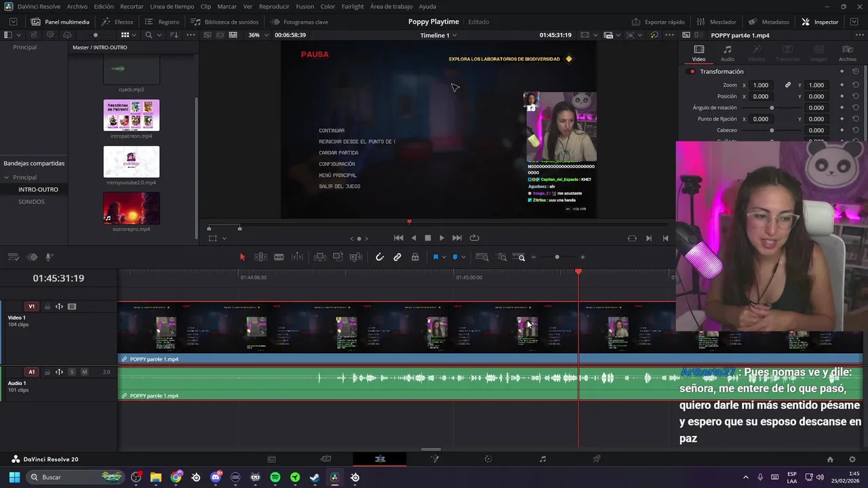Select the INTRO-OUTRO bin
Screen dimensions: 868x488
pos(38,189)
